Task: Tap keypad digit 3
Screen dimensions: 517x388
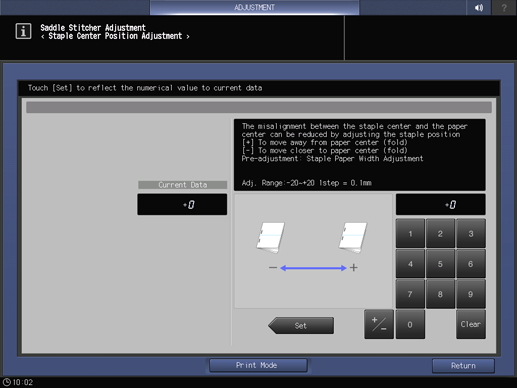Action: (x=471, y=234)
